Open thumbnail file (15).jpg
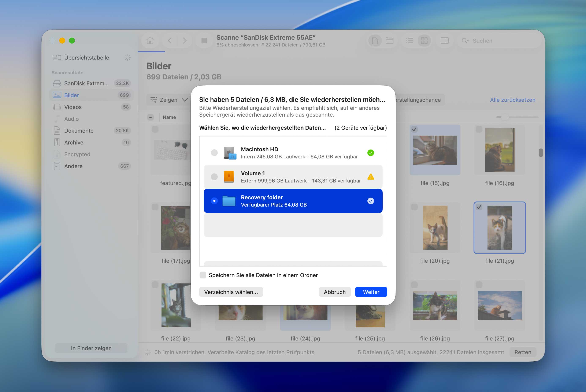 [435, 150]
